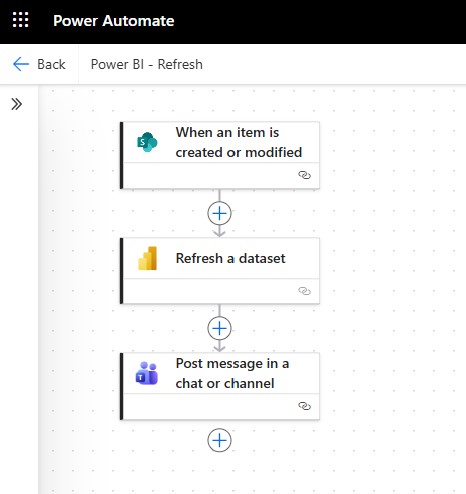The height and width of the screenshot is (494, 466).
Task: Click connection link icon on Post message card
Action: click(304, 406)
